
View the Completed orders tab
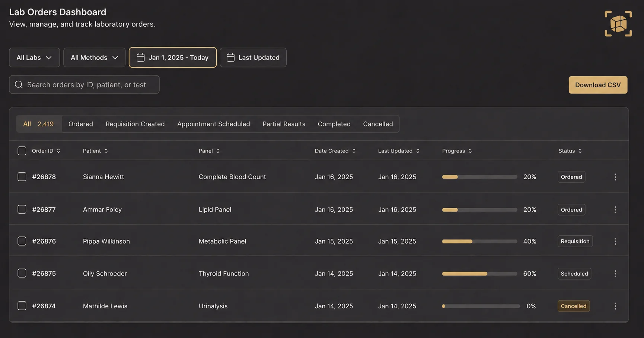click(x=334, y=124)
